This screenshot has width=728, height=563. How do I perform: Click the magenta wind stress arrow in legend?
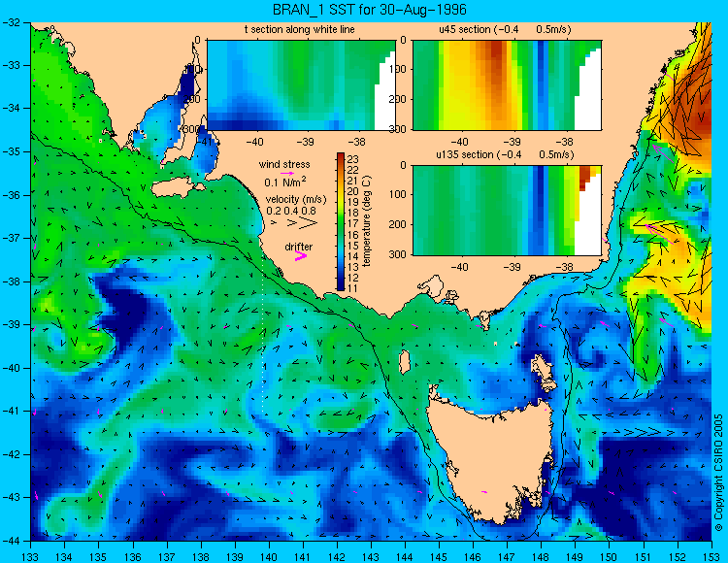(x=288, y=173)
